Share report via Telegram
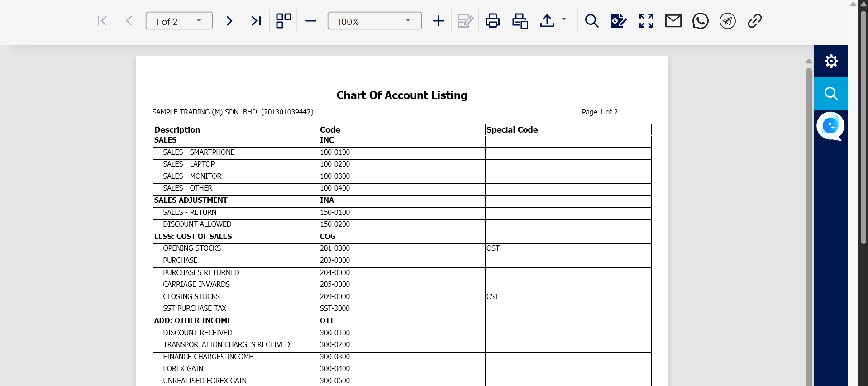 [728, 21]
